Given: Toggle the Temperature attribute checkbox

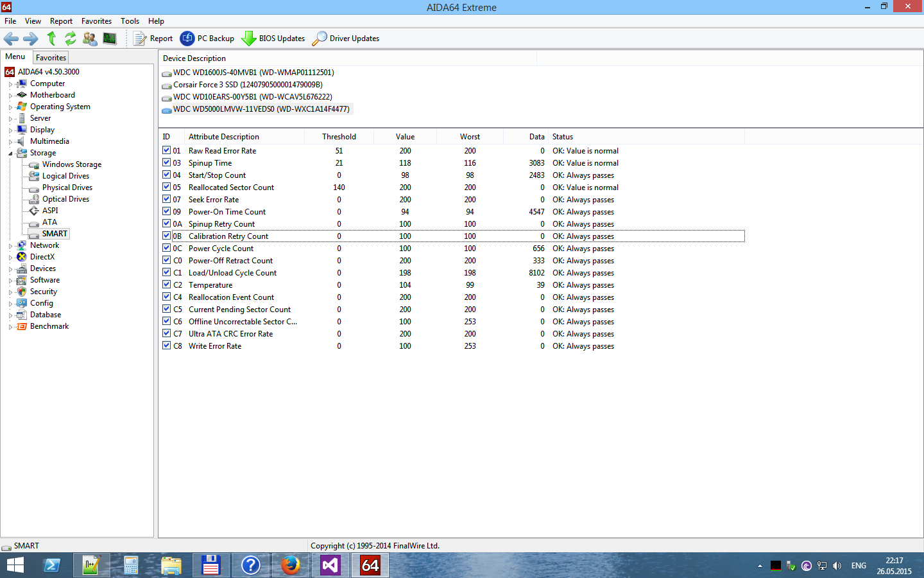Looking at the screenshot, I should pos(166,285).
